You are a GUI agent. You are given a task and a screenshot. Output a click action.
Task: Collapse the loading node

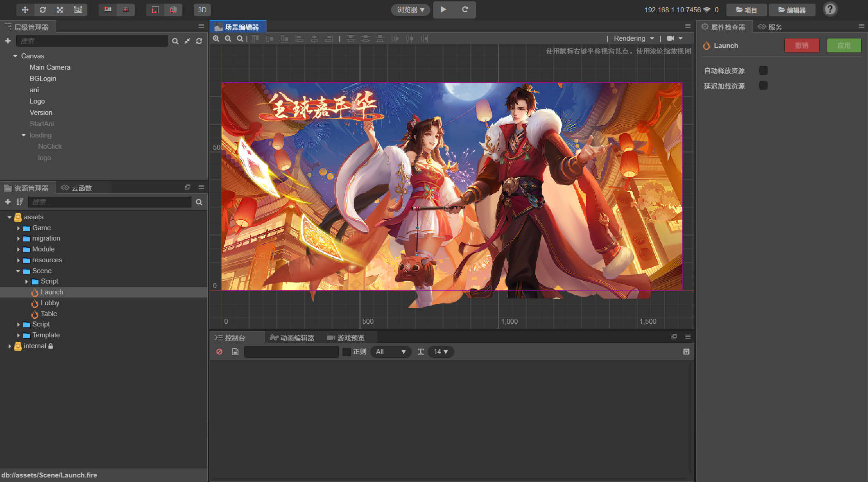(24, 135)
